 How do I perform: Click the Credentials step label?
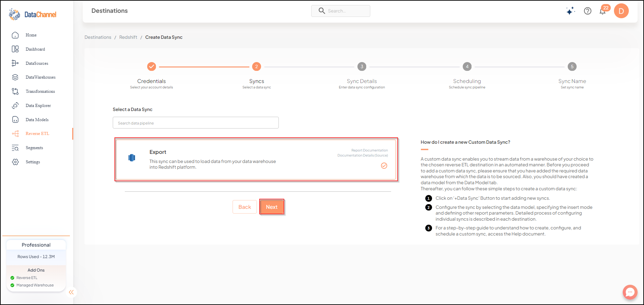152,81
